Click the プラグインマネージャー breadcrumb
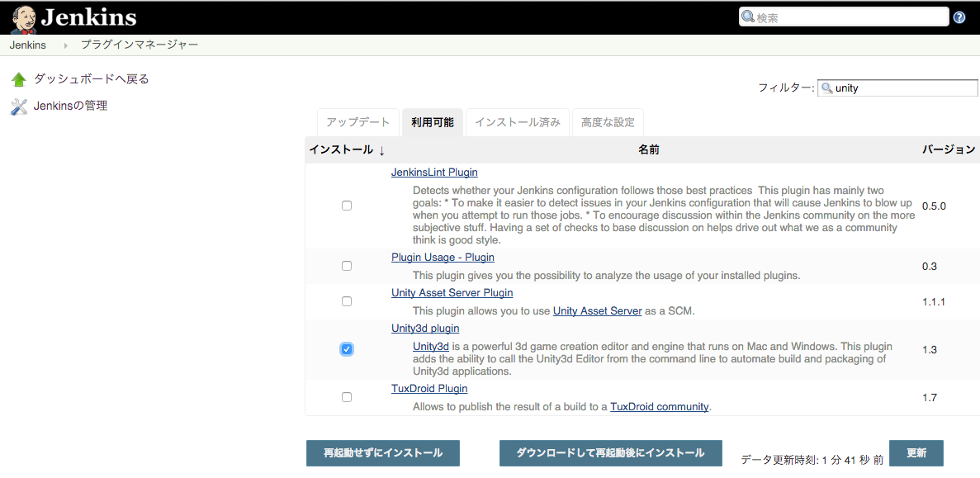This screenshot has height=478, width=980. 140,45
